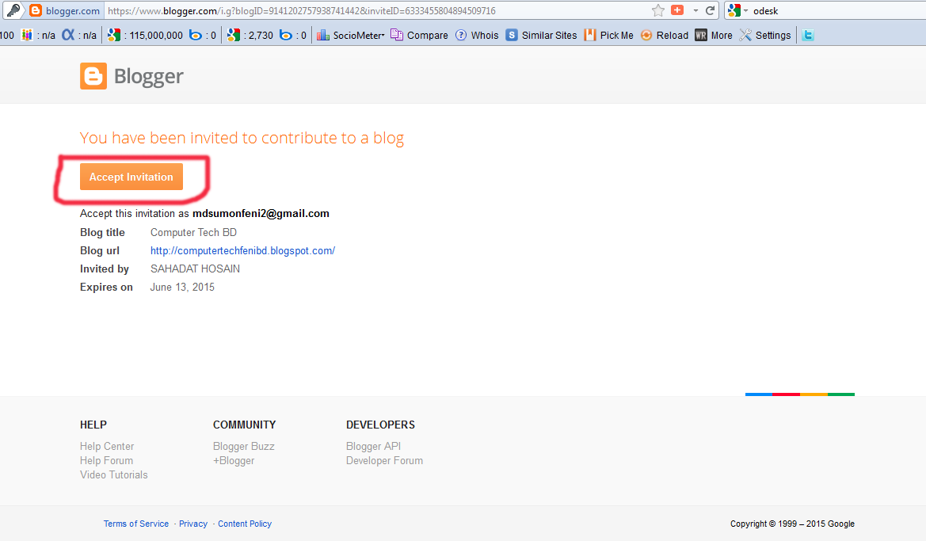Click inviter name SAHADAT HOSAIN
This screenshot has height=560, width=926.
[x=195, y=269]
